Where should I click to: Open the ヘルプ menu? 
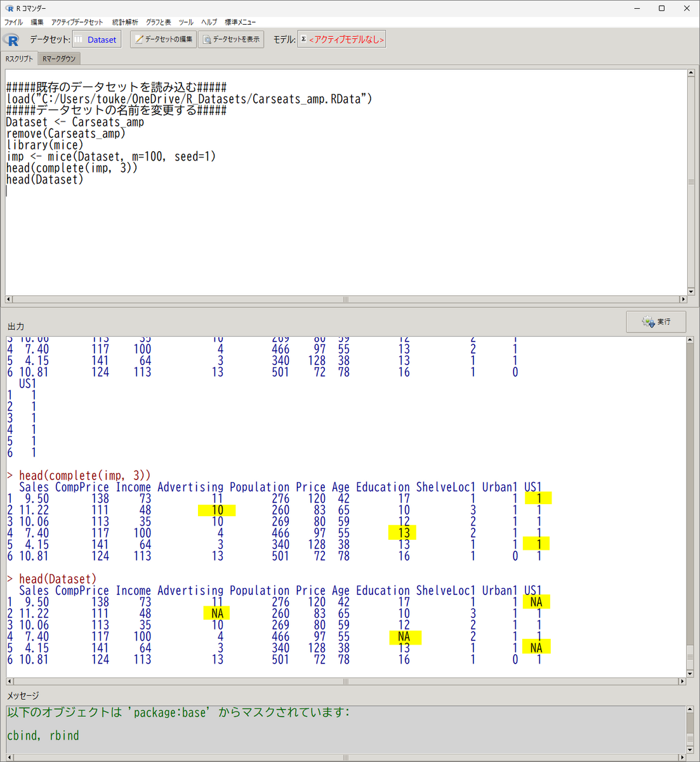209,22
